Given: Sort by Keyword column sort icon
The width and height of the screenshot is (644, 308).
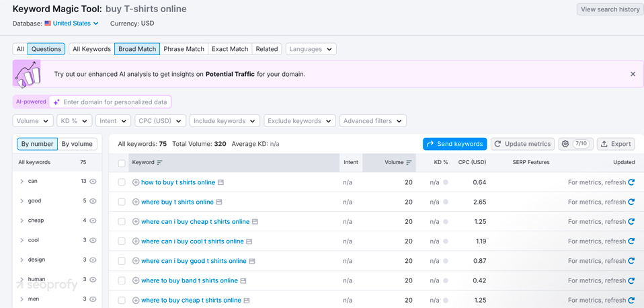Looking at the screenshot, I should click(160, 163).
